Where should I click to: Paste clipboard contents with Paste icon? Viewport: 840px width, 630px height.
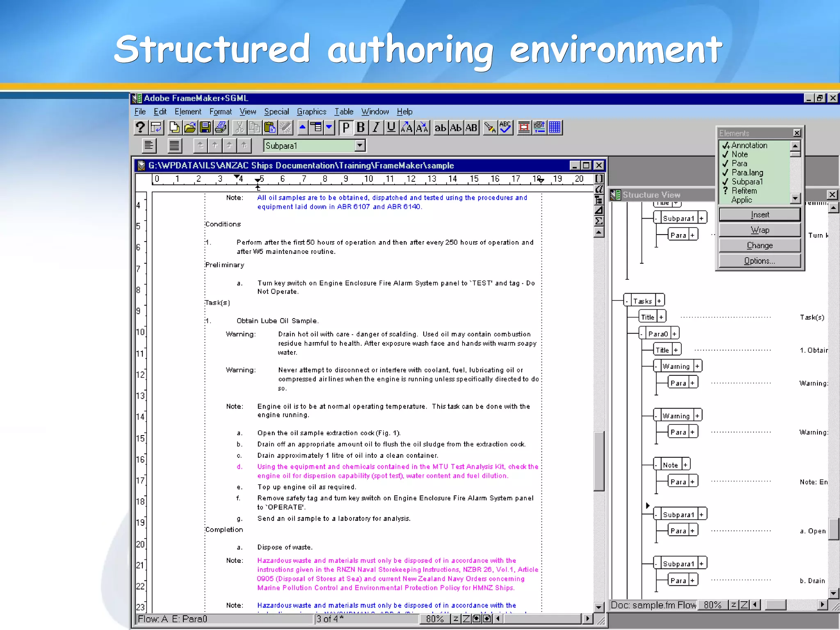[x=270, y=128]
